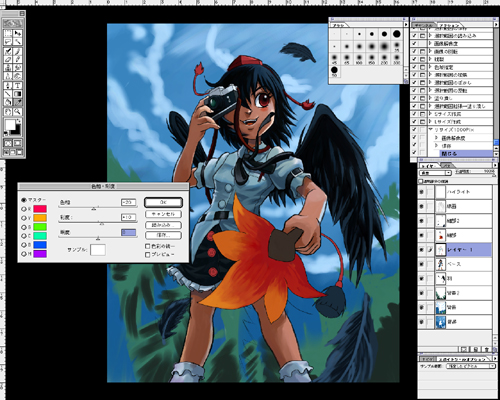Select the M magenta color range radio
This screenshot has width=500, height=400.
pyautogui.click(x=24, y=254)
